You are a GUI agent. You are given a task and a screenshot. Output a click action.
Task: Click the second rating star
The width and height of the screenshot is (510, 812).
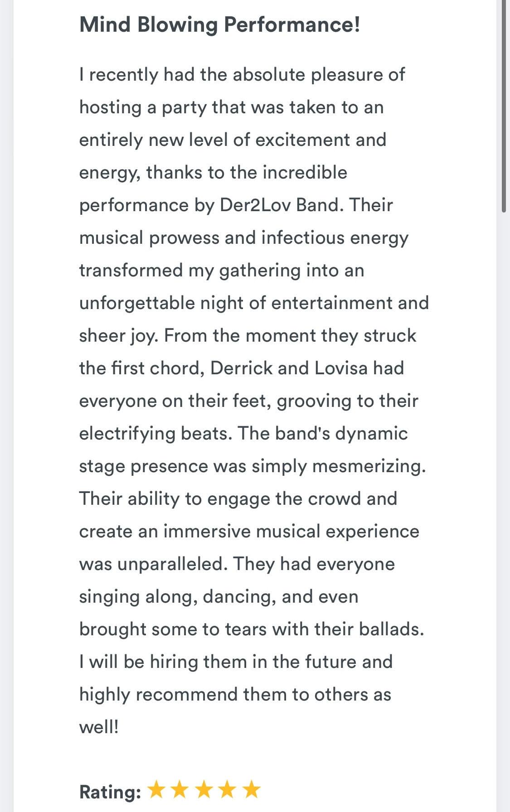(180, 789)
